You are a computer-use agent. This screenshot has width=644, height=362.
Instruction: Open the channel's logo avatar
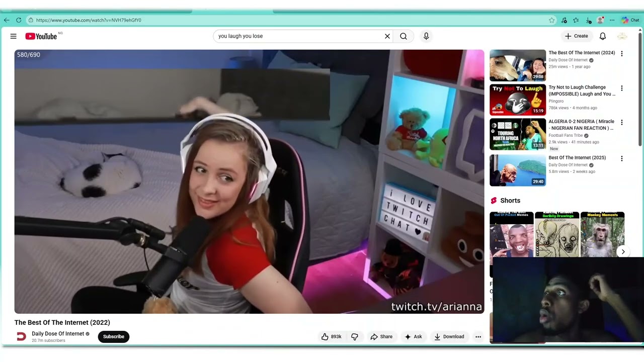pos(21,337)
